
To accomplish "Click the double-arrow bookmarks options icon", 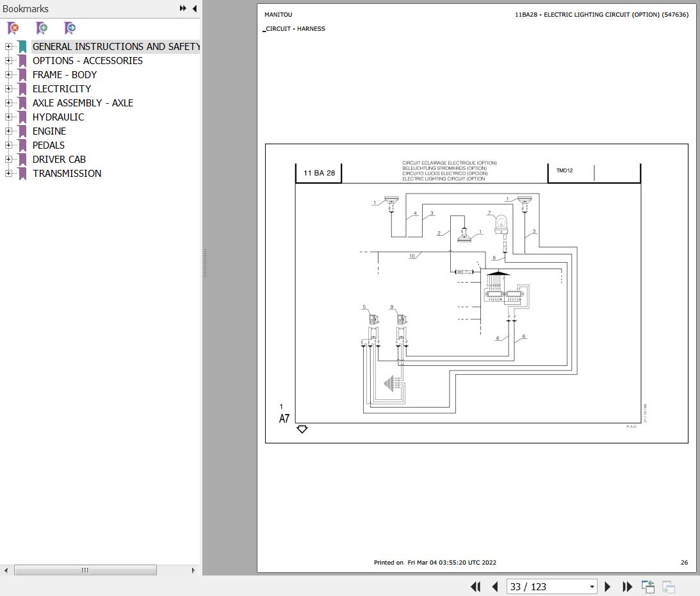I will (x=183, y=8).
